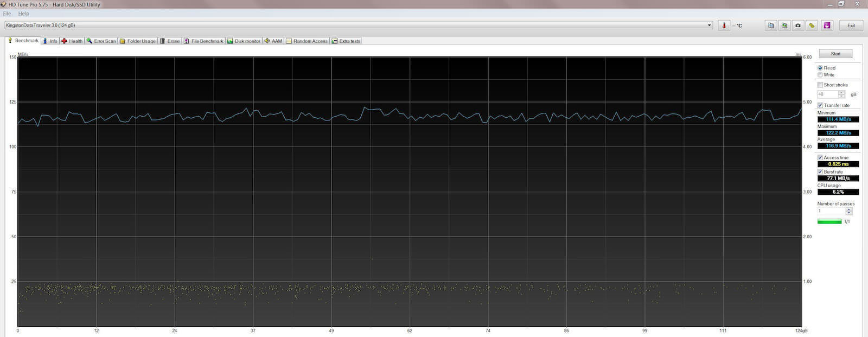Screen dimensions: 868x337
Task: Click the purple download arrow icon
Action: tap(827, 26)
